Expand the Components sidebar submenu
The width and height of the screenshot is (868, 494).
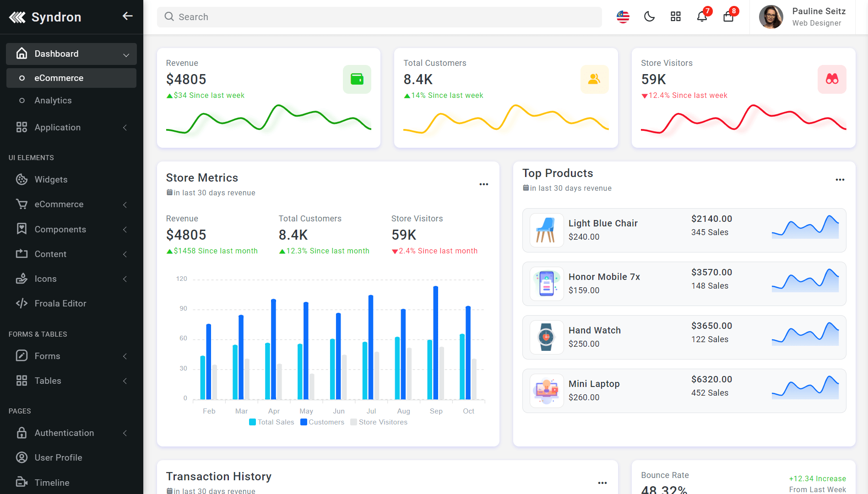pos(71,230)
